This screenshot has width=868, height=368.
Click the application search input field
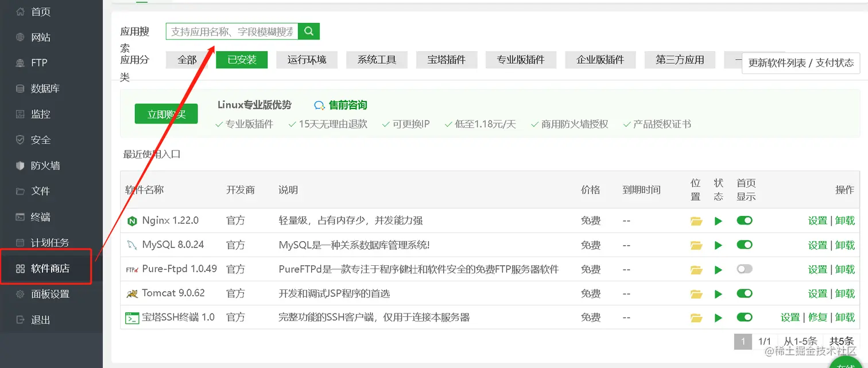click(x=230, y=32)
